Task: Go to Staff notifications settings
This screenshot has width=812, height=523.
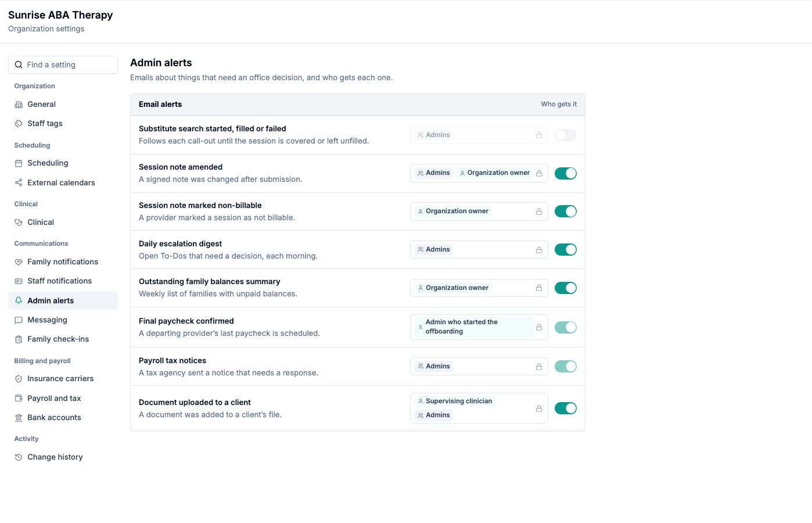Action: [63, 281]
